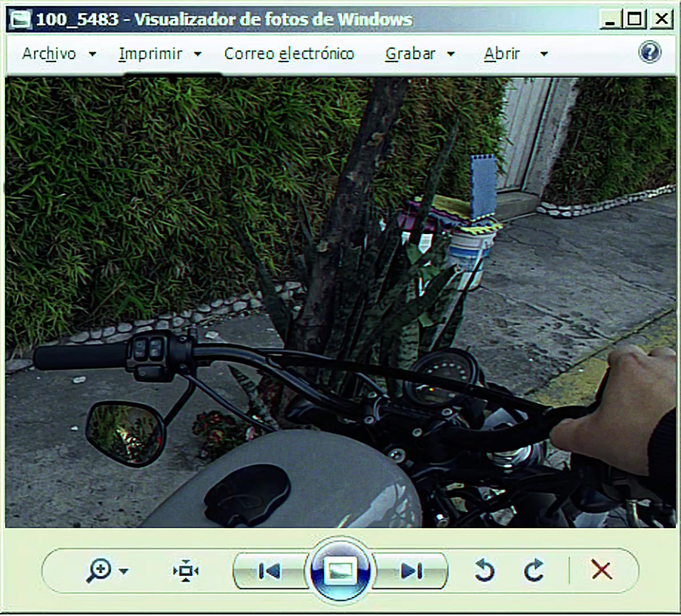This screenshot has height=616, width=681.
Task: Expand the Abrir dropdown arrow
Action: (544, 54)
